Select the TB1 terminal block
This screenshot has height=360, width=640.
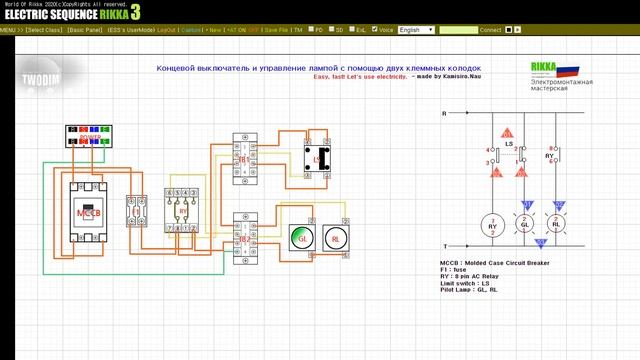[x=245, y=159]
